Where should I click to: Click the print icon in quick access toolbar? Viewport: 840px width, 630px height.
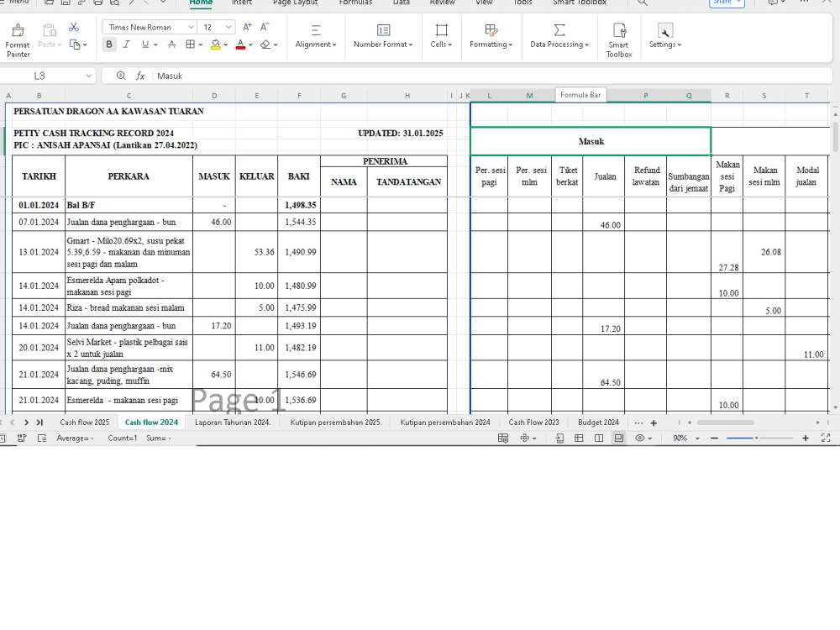[98, 3]
